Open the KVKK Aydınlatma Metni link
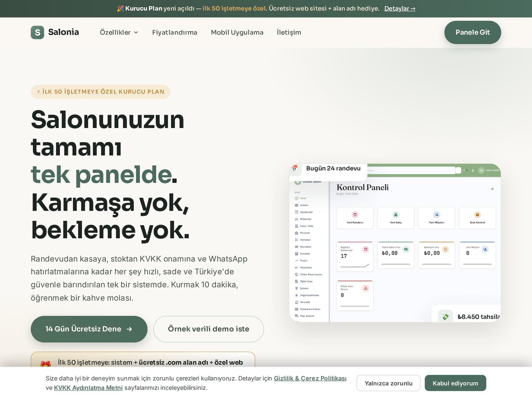Image resolution: width=532 pixels, height=399 pixels. (88, 388)
